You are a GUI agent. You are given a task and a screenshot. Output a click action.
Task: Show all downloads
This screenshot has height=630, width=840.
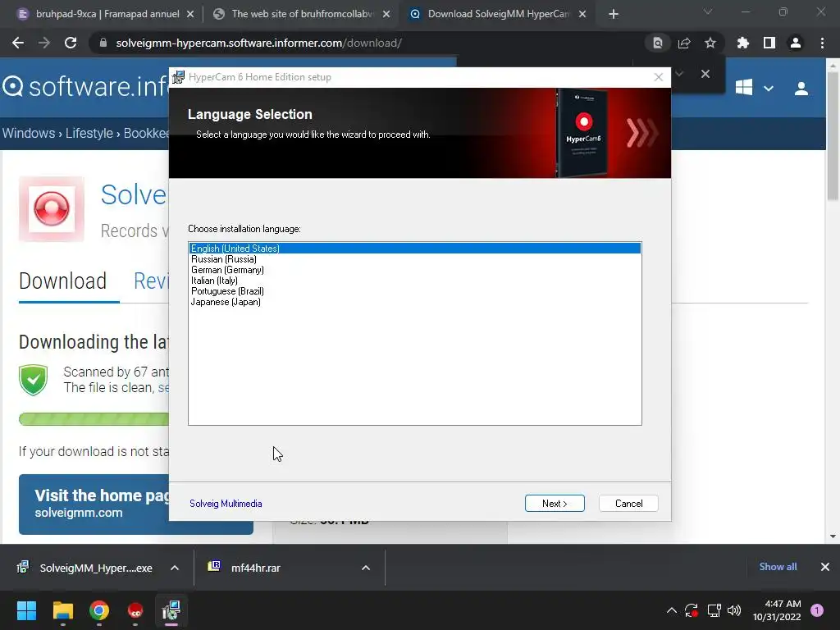click(778, 567)
